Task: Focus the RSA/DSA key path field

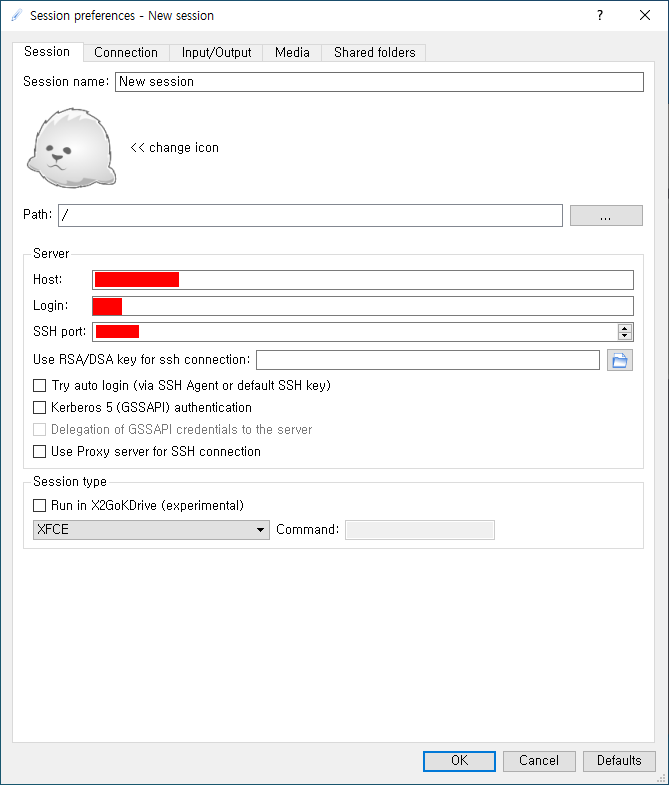Action: (x=428, y=360)
